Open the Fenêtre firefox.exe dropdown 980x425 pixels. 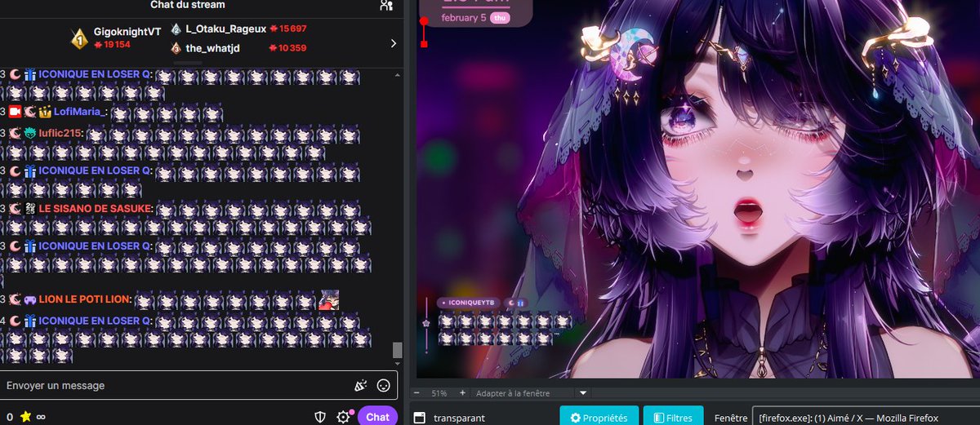coord(865,418)
